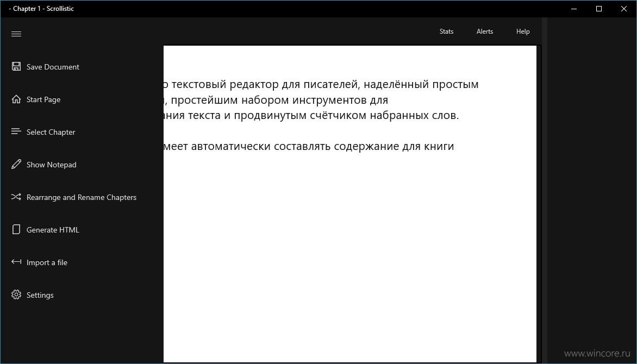This screenshot has width=637, height=364.
Task: Open the Stats panel
Action: (446, 32)
